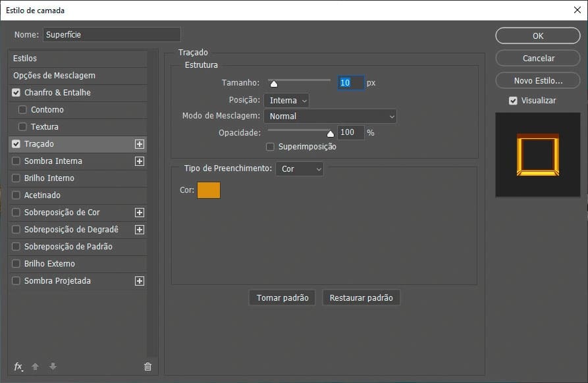Expand the Tipo de Preenchimento dropdown

300,169
